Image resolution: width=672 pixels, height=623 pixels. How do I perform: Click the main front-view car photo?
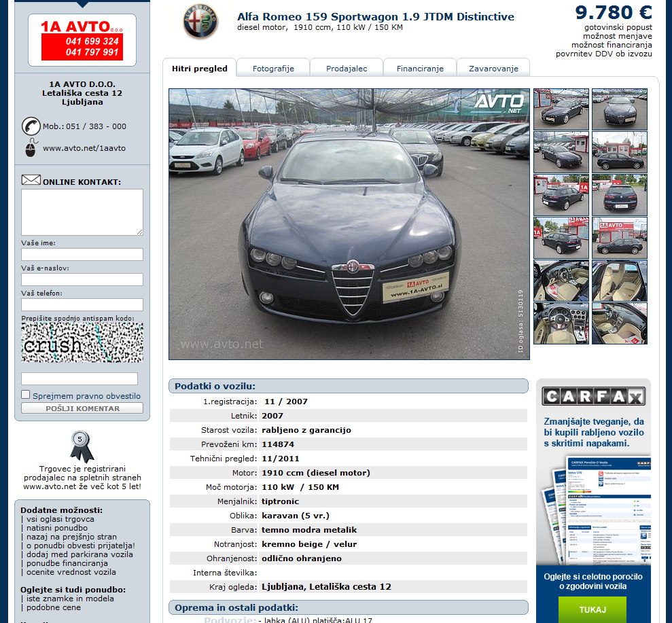(x=349, y=224)
